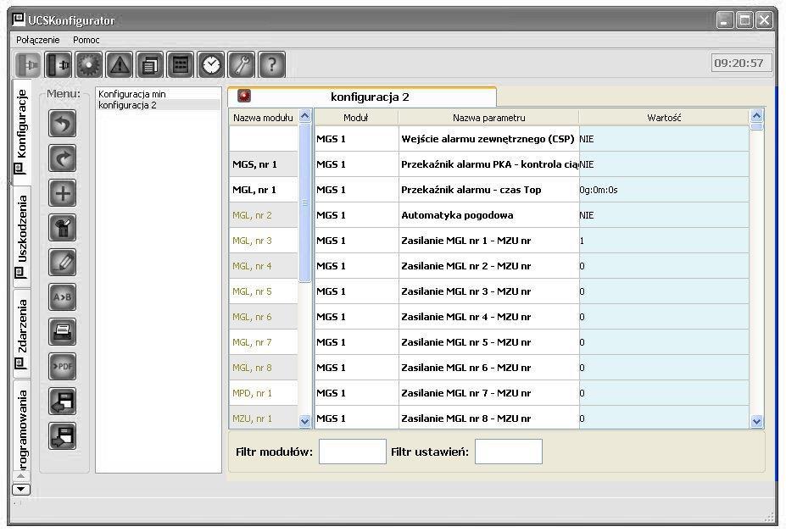Click the redo arrow menu button
The image size is (786, 532).
click(63, 158)
